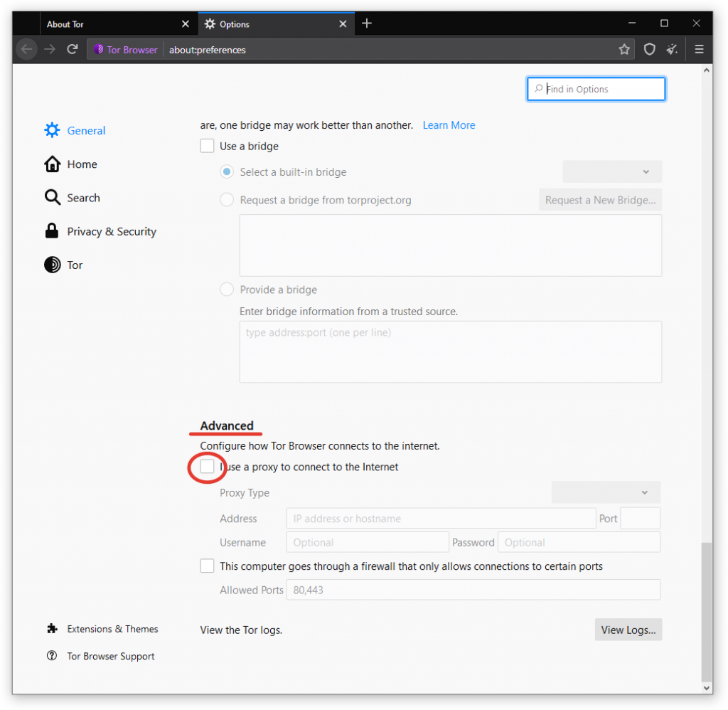728x710 pixels.
Task: Open the Proxy Type dropdown
Action: point(606,492)
